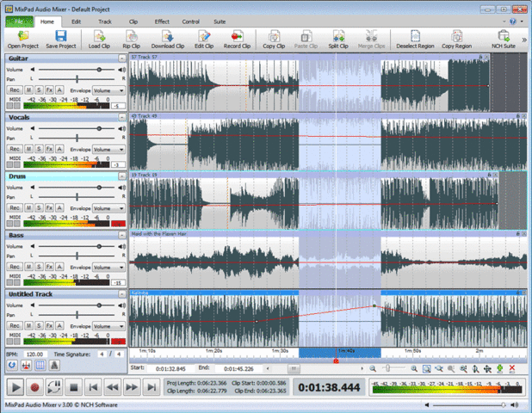Image resolution: width=532 pixels, height=413 pixels.
Task: Switch to the Suite tab
Action: [220, 22]
